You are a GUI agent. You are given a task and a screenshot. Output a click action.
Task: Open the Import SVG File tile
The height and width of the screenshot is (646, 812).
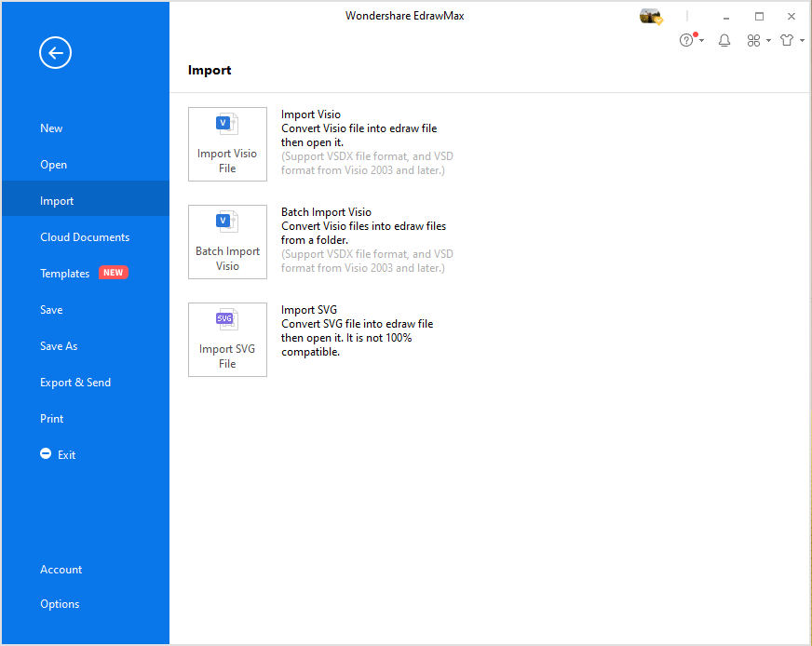point(227,340)
